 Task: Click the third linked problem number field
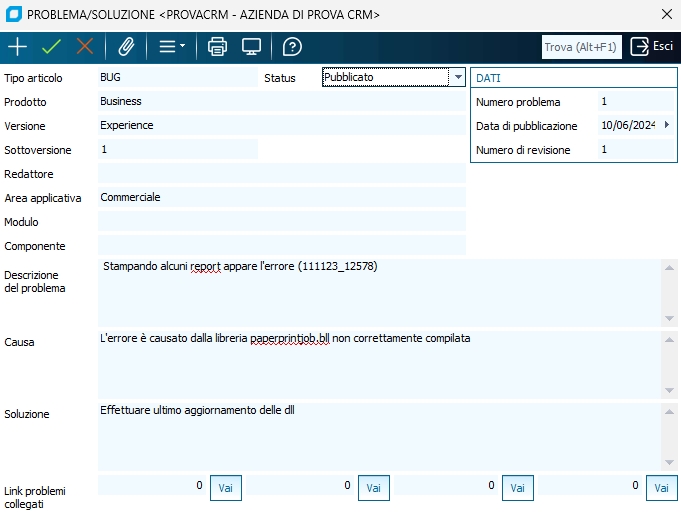[x=446, y=485]
